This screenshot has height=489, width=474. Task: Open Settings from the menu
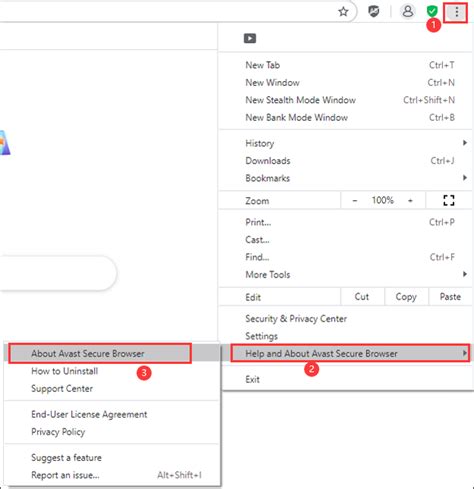tap(346, 336)
